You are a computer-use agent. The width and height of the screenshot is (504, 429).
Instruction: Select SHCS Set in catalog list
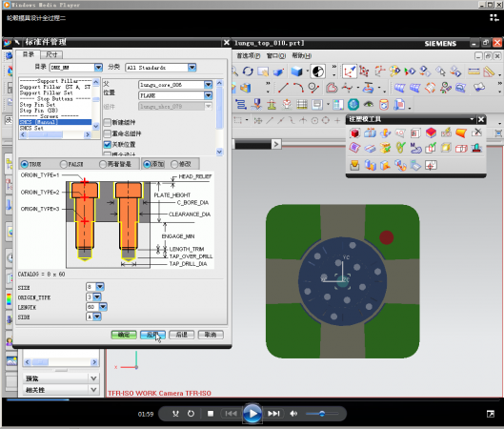pos(31,128)
